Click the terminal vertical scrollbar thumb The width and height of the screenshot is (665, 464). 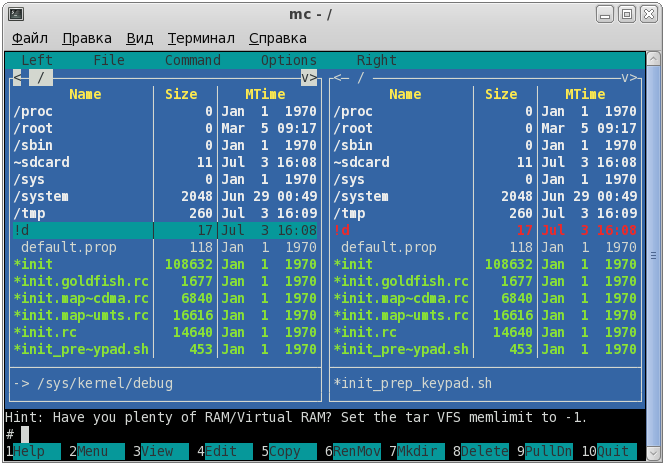(654, 256)
